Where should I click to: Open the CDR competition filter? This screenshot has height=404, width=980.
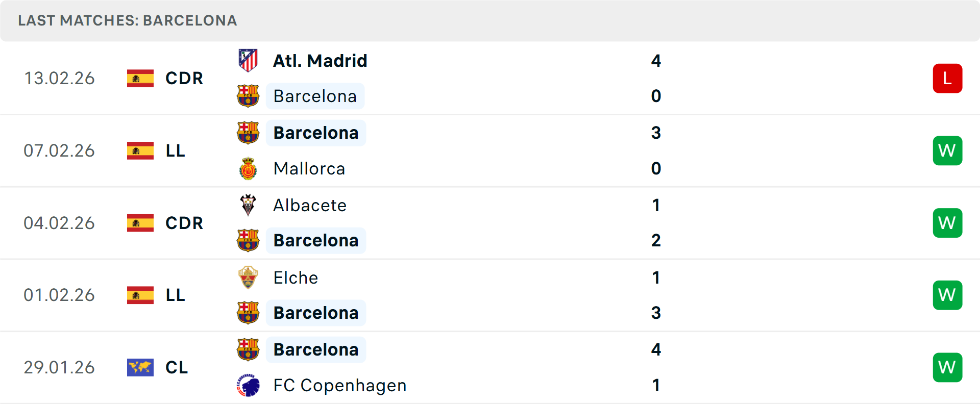[x=184, y=78]
